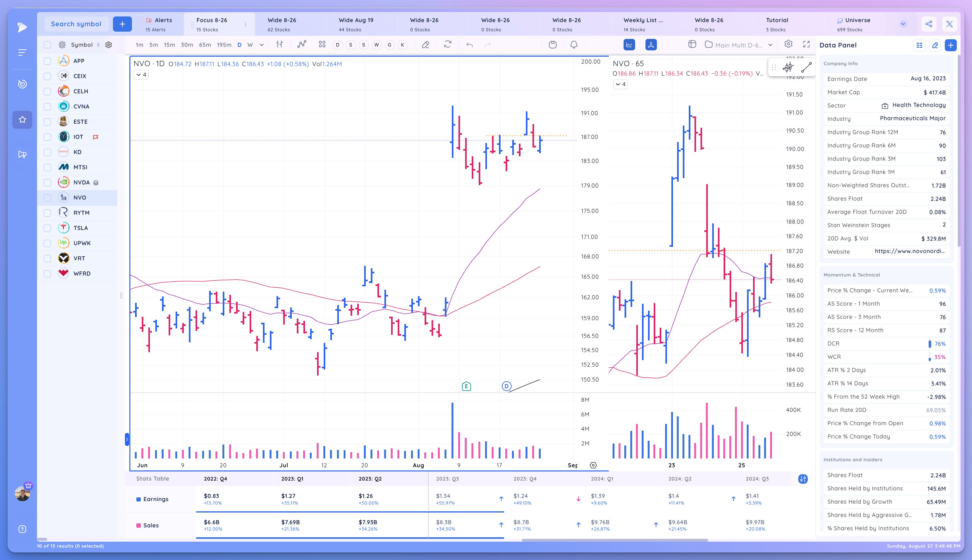Image resolution: width=972 pixels, height=560 pixels.
Task: Expand the watchlist tabs overflow chevron
Action: tap(903, 24)
